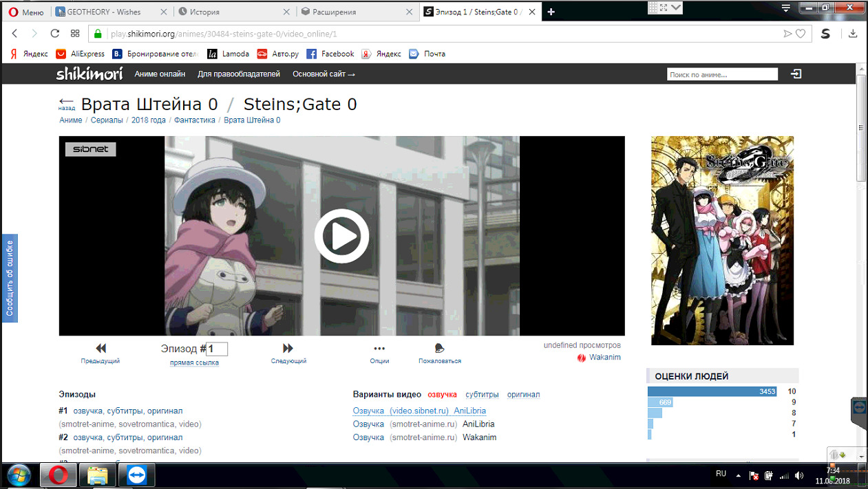Open the video options three-dots icon

(379, 349)
